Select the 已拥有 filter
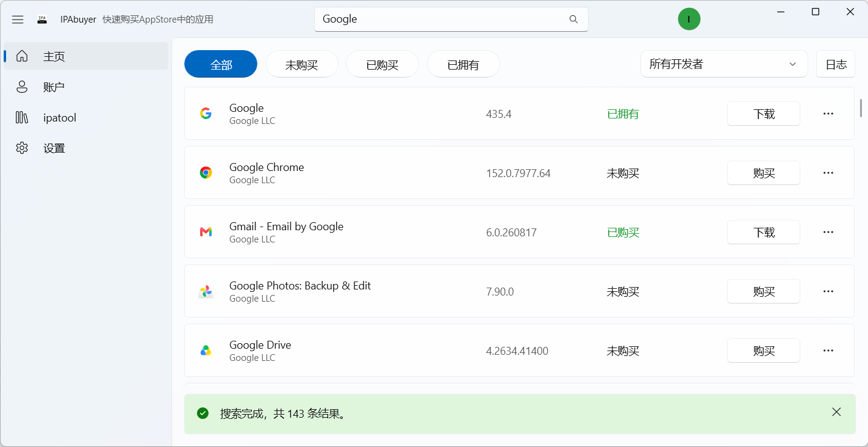868x447 pixels. click(464, 64)
